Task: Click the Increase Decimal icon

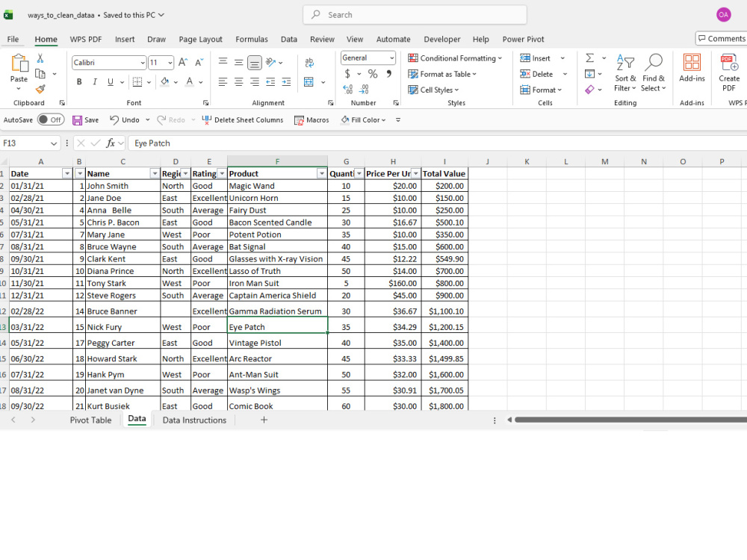Action: [x=348, y=89]
